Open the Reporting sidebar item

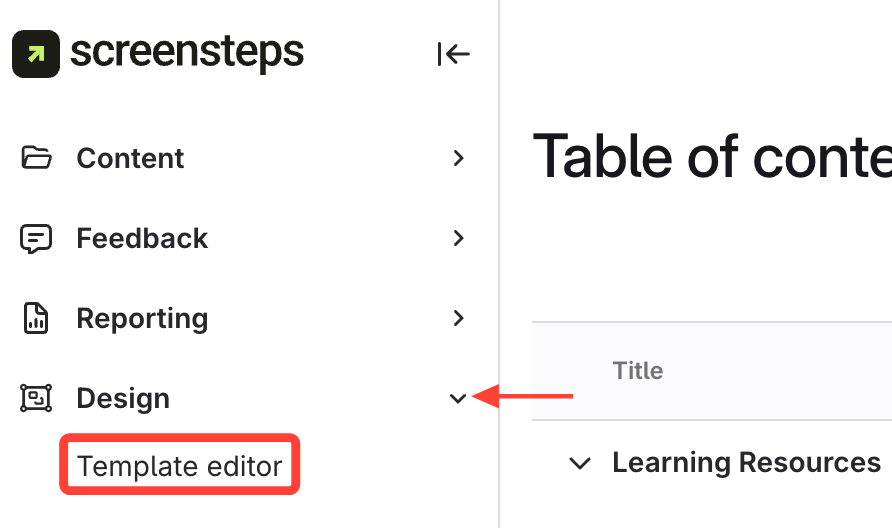[x=142, y=318]
